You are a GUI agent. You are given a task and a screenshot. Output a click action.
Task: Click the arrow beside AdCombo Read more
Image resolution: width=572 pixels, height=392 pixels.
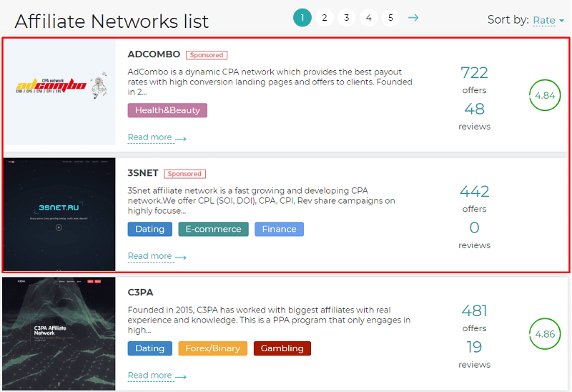pos(181,139)
